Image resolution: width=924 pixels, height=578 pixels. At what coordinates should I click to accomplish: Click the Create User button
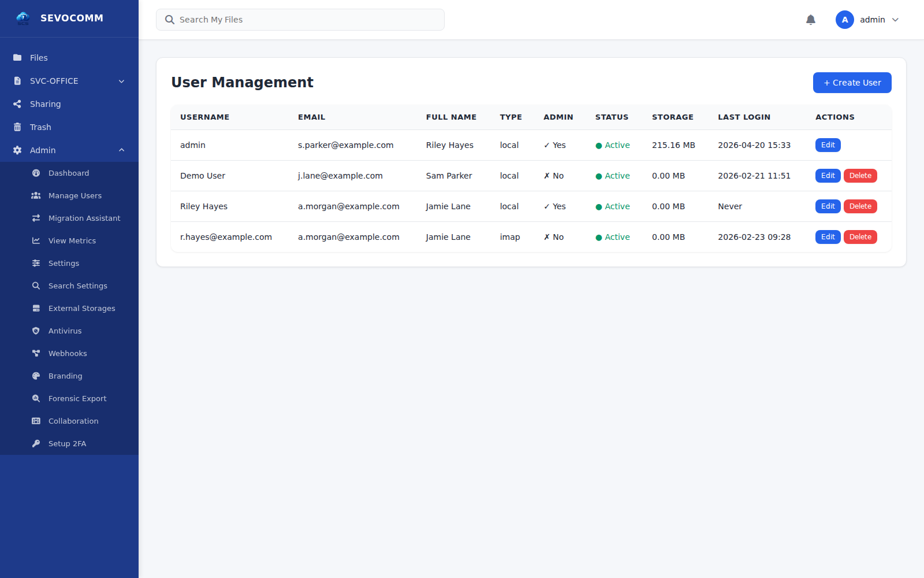pyautogui.click(x=852, y=82)
